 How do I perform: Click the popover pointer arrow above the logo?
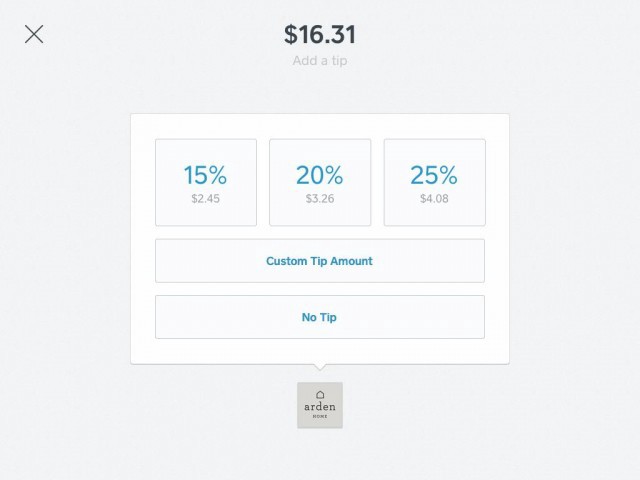tap(320, 367)
